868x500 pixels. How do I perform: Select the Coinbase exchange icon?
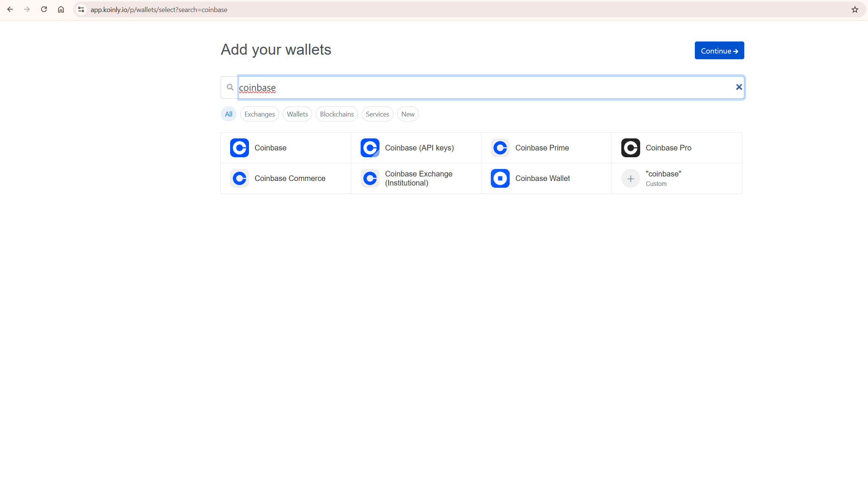tap(239, 148)
